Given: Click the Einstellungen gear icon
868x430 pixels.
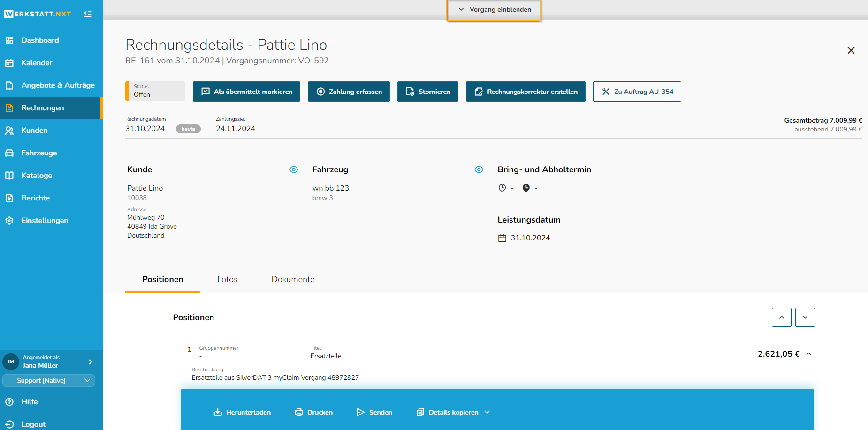Looking at the screenshot, I should (x=9, y=221).
